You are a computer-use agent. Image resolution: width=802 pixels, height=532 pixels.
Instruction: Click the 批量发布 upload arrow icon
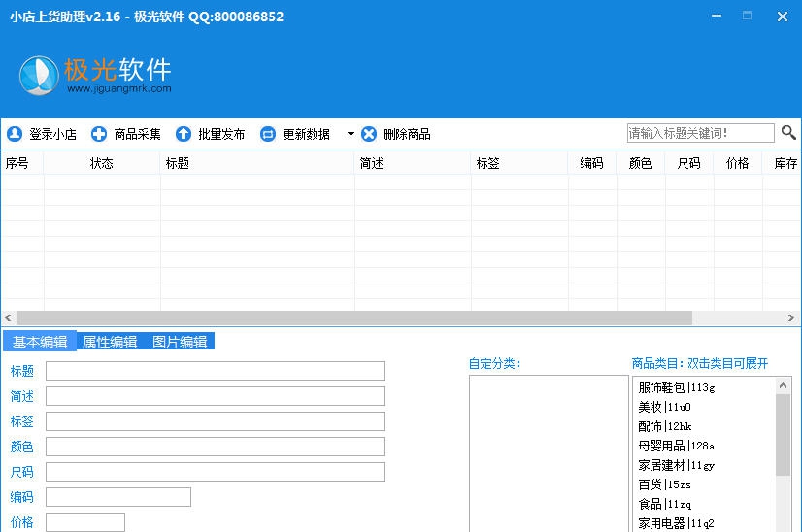click(x=184, y=134)
